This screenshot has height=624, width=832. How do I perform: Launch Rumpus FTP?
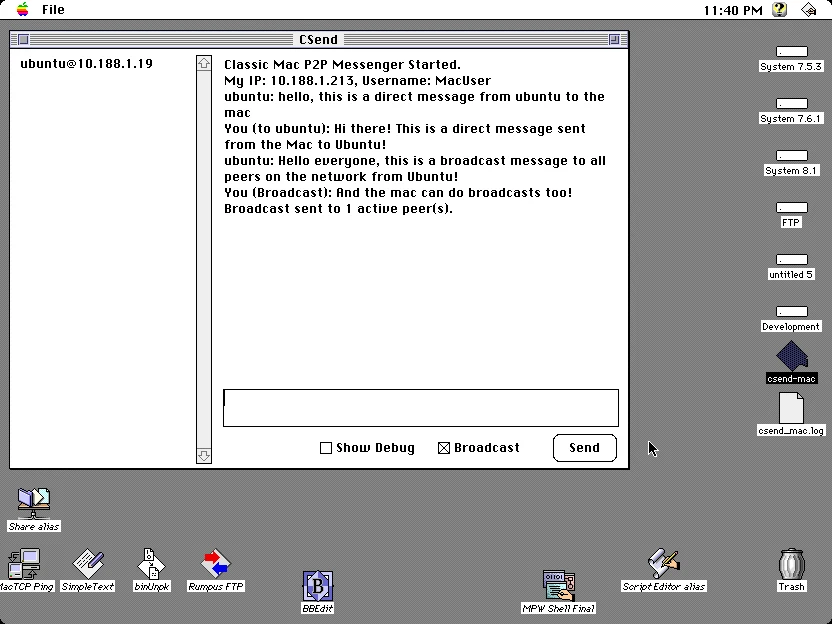click(215, 563)
